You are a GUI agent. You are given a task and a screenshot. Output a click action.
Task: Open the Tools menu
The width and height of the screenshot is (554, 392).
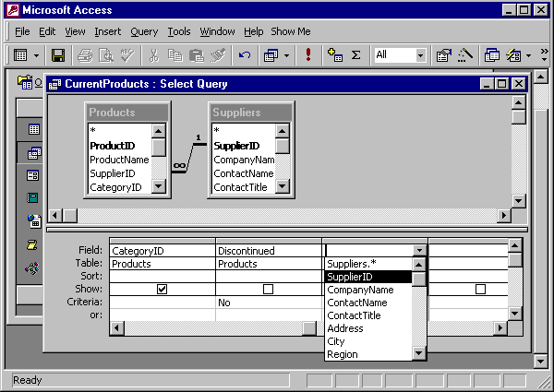179,31
